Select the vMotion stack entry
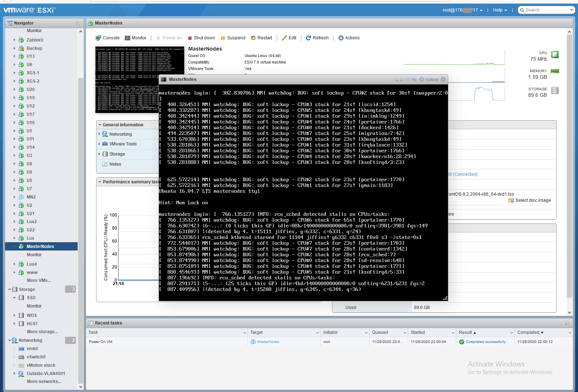The width and height of the screenshot is (578, 392). 41,365
